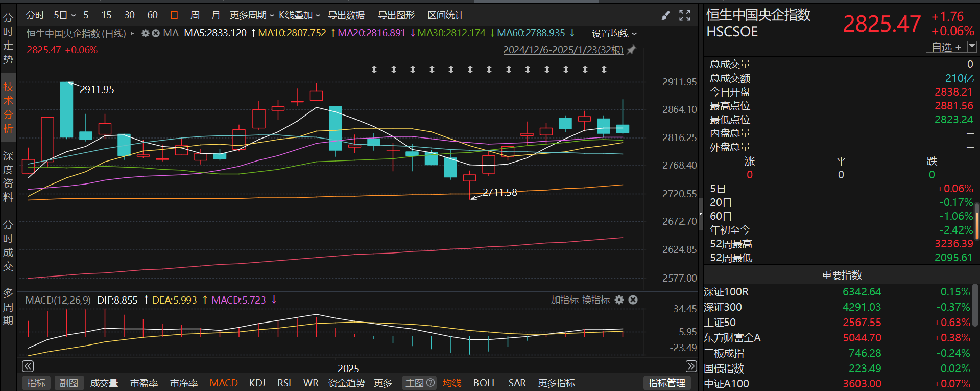Select the drawing brush tool icon
This screenshot has width=980, height=391.
pyautogui.click(x=665, y=16)
